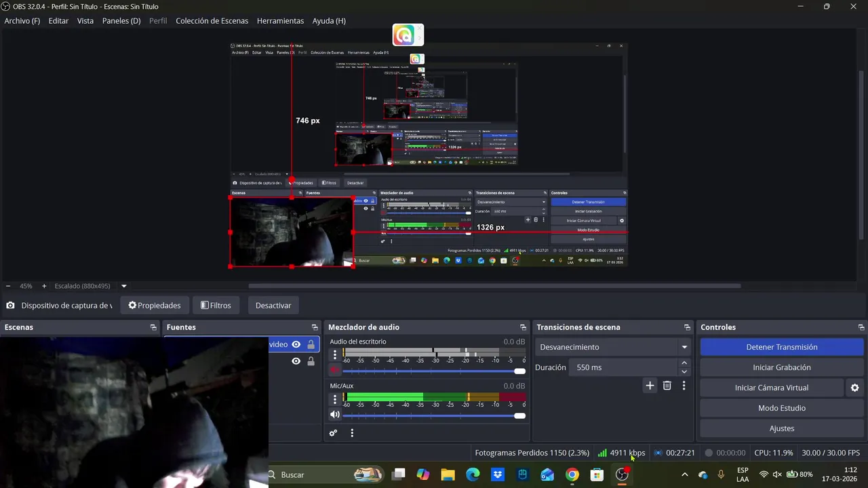The image size is (868, 488).
Task: Undock the Fuentes panel with its float icon
Action: (x=315, y=327)
